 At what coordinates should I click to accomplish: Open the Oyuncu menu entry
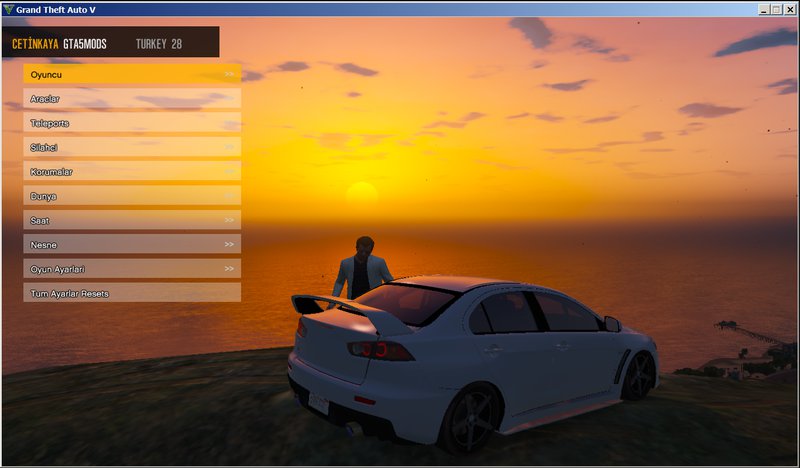(132, 74)
